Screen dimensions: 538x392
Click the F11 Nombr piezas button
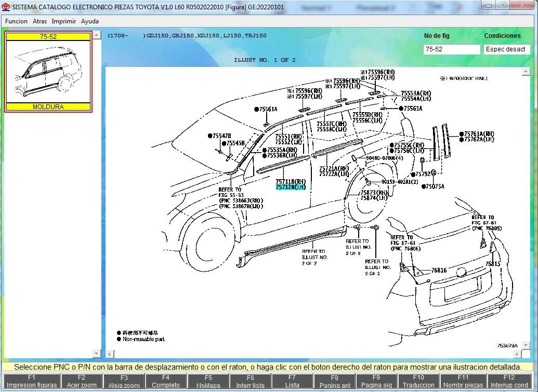[463, 381]
